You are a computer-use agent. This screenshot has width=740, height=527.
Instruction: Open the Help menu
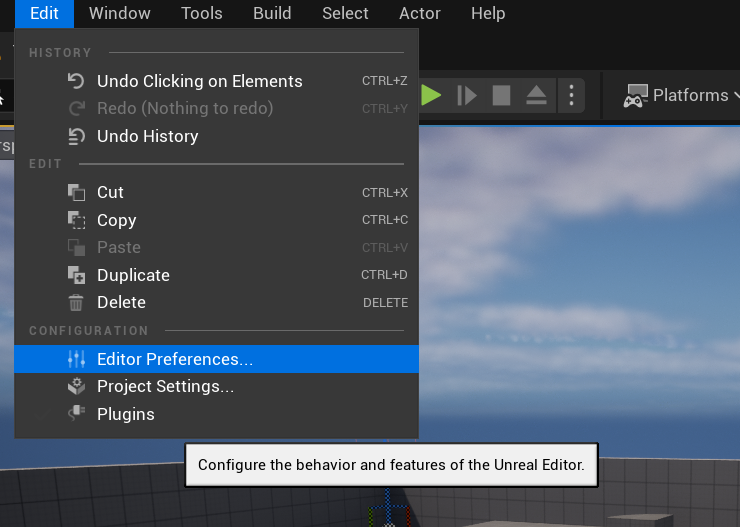pyautogui.click(x=488, y=13)
